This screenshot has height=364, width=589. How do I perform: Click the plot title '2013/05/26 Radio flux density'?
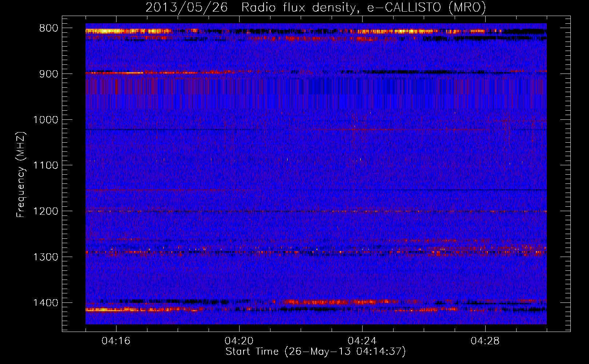click(316, 8)
